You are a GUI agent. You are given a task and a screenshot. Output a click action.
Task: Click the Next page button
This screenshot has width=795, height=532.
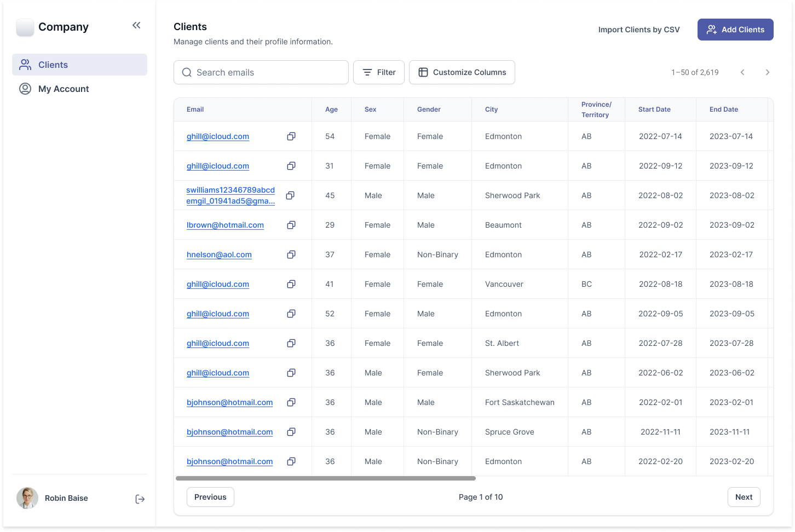coord(743,497)
